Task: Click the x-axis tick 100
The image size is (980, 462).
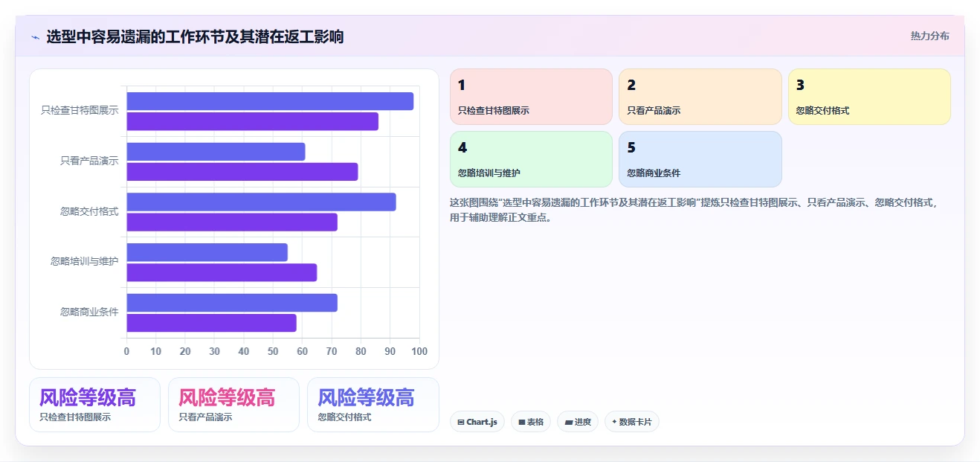Action: click(x=419, y=351)
